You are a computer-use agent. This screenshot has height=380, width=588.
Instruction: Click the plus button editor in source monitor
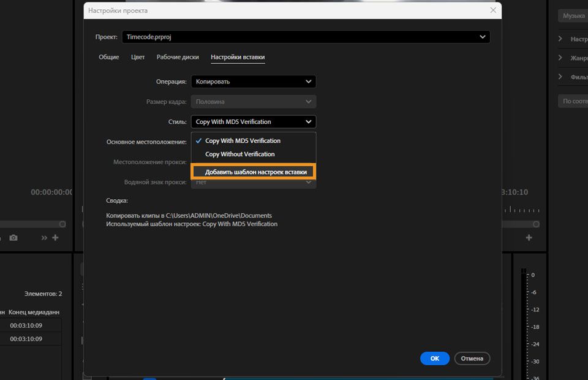pyautogui.click(x=56, y=237)
